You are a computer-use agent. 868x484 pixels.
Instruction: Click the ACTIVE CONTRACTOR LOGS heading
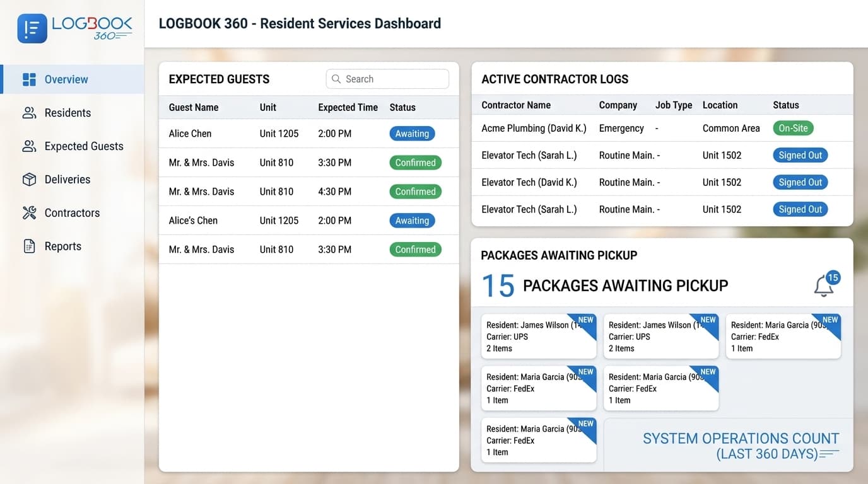[555, 79]
